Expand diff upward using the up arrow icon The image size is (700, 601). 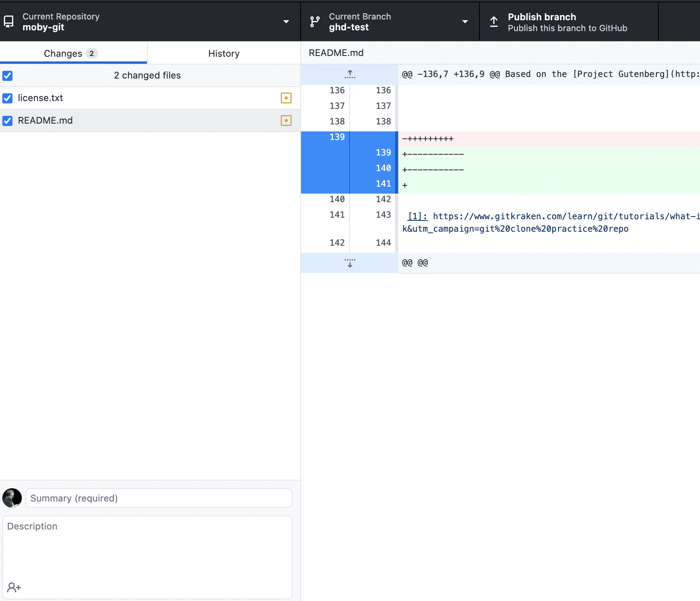click(349, 74)
